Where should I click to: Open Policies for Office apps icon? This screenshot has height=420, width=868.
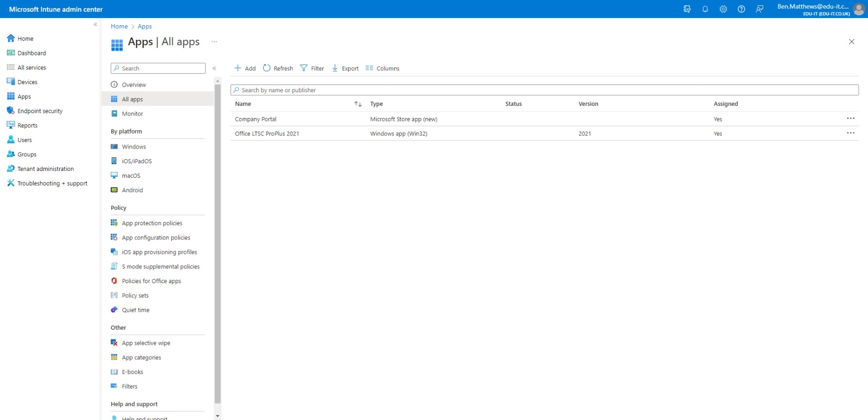pos(114,281)
